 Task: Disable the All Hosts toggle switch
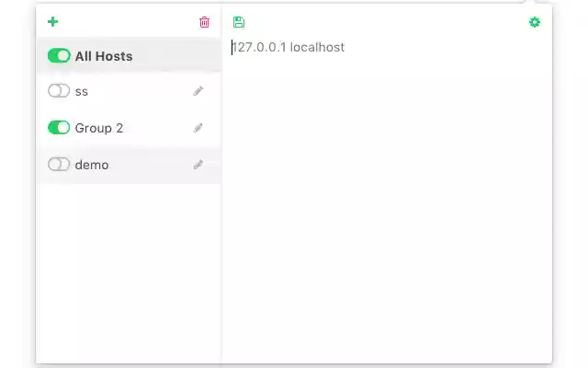click(59, 56)
